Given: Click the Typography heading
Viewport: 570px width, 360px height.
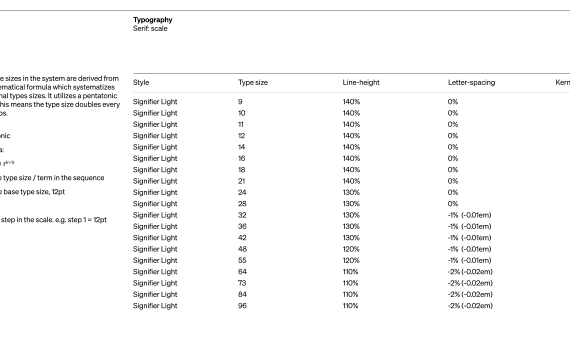Looking at the screenshot, I should pyautogui.click(x=153, y=20).
